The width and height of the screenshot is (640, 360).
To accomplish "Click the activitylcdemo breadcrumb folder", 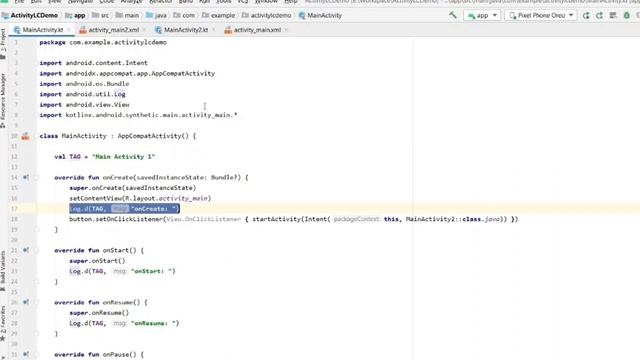I will [267, 16].
